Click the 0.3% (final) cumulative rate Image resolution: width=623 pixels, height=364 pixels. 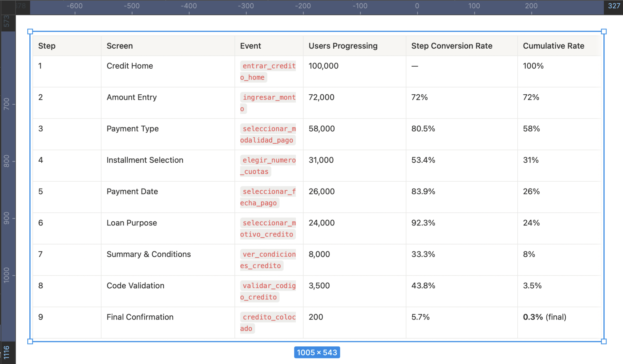544,317
